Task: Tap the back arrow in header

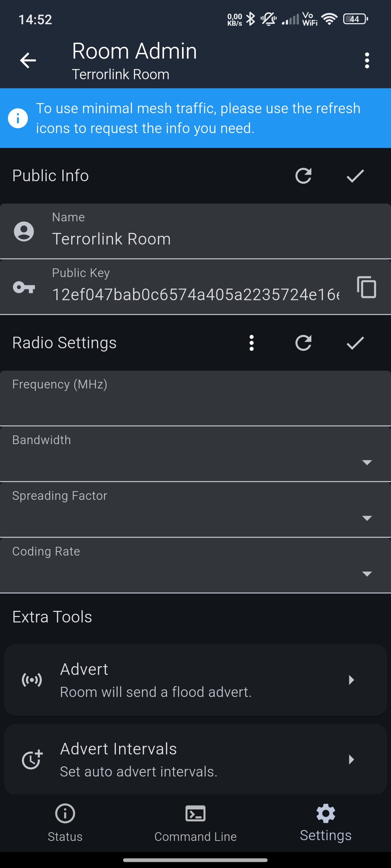Action: [x=28, y=60]
